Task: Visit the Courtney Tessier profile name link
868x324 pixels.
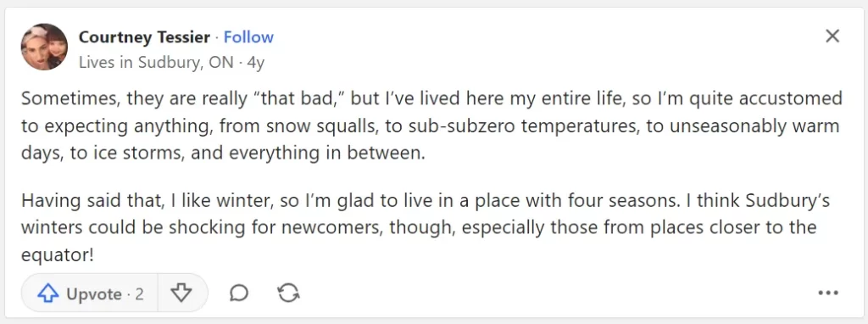Action: coord(144,37)
